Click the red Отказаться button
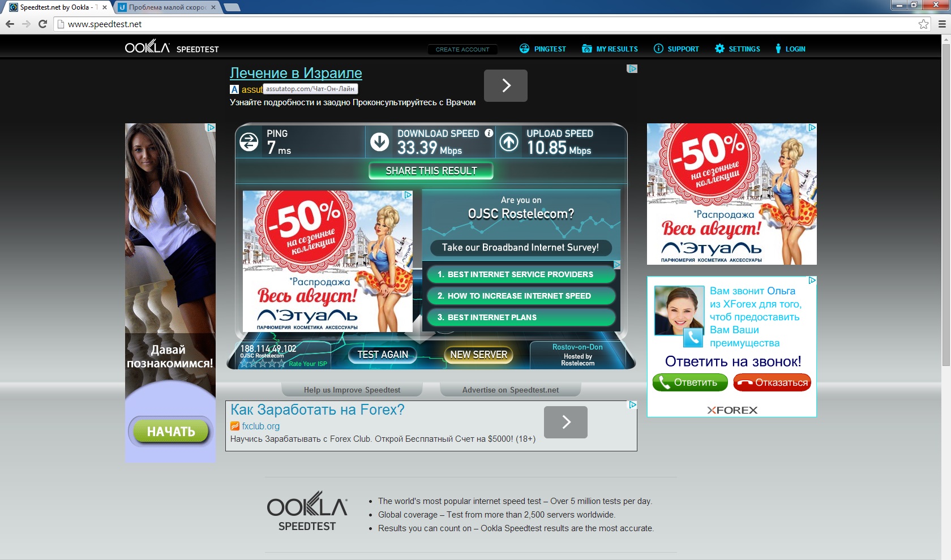 click(x=772, y=382)
